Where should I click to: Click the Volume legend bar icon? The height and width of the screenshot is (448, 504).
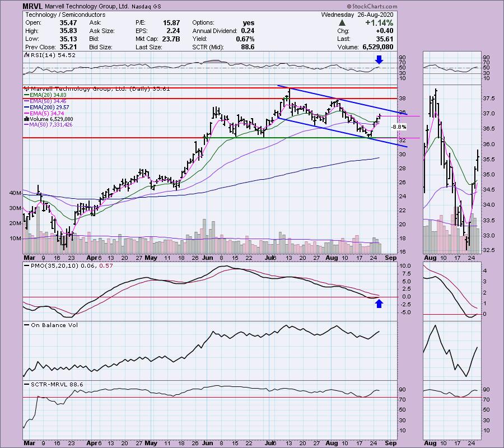(x=27, y=119)
